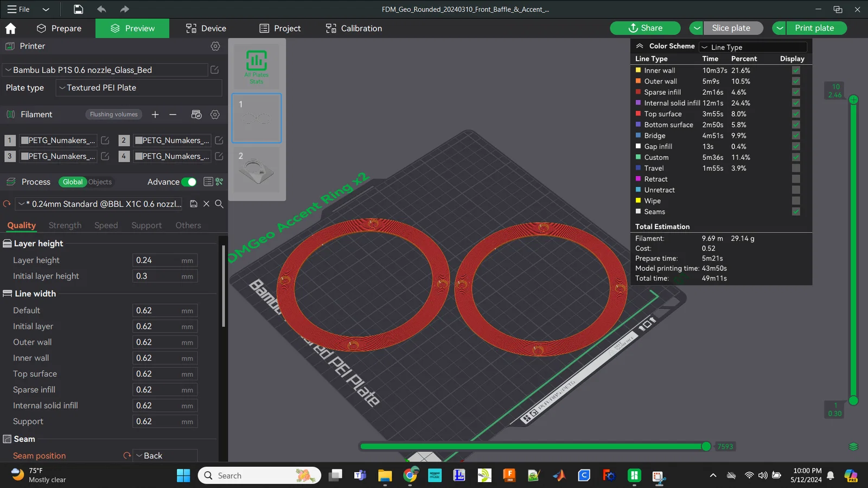Add a filament with the plus icon

155,115
